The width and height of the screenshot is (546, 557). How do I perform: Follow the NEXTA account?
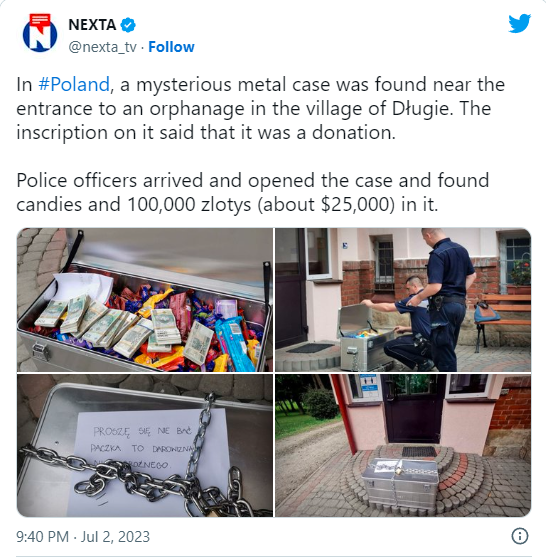coord(171,47)
